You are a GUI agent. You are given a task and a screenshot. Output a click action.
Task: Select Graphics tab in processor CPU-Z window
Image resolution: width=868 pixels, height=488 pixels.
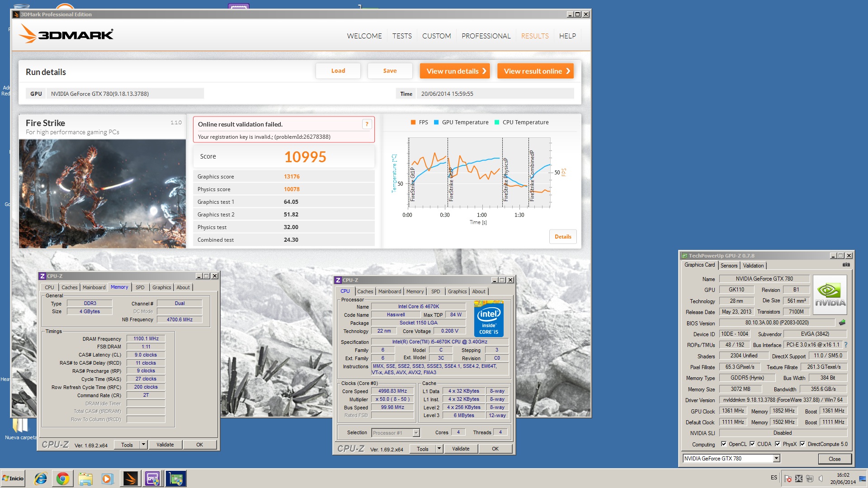[458, 291]
